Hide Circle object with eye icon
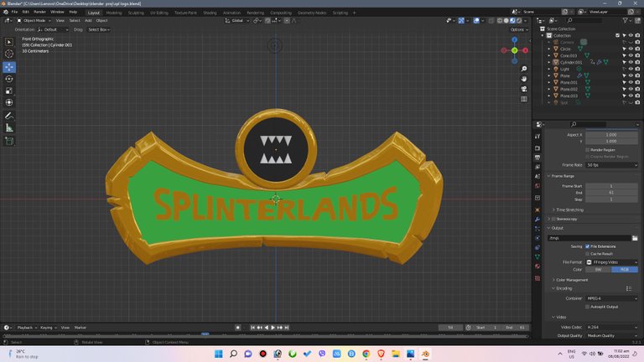The image size is (644, 362). (x=631, y=49)
